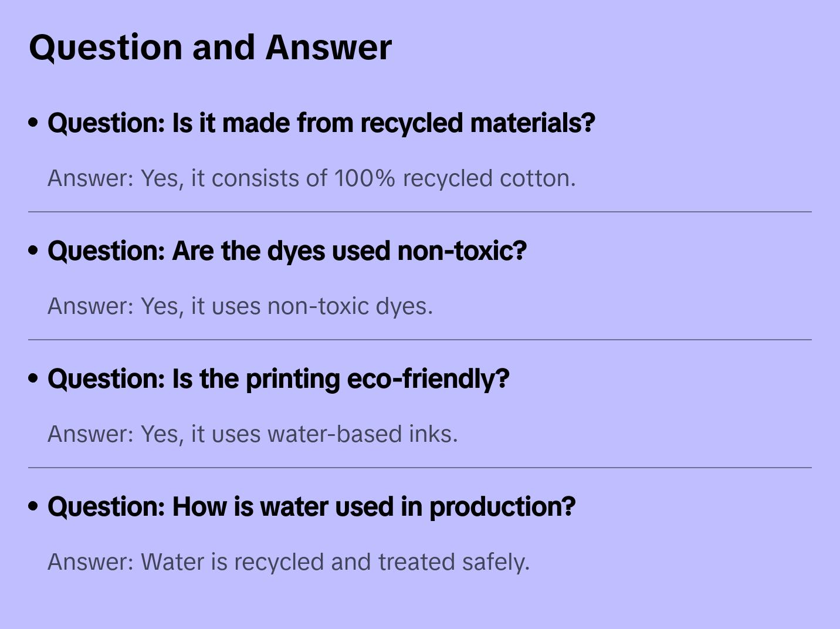Click the divider line below the recycled cotton answer
Screen dimensions: 840x629
tap(419, 212)
